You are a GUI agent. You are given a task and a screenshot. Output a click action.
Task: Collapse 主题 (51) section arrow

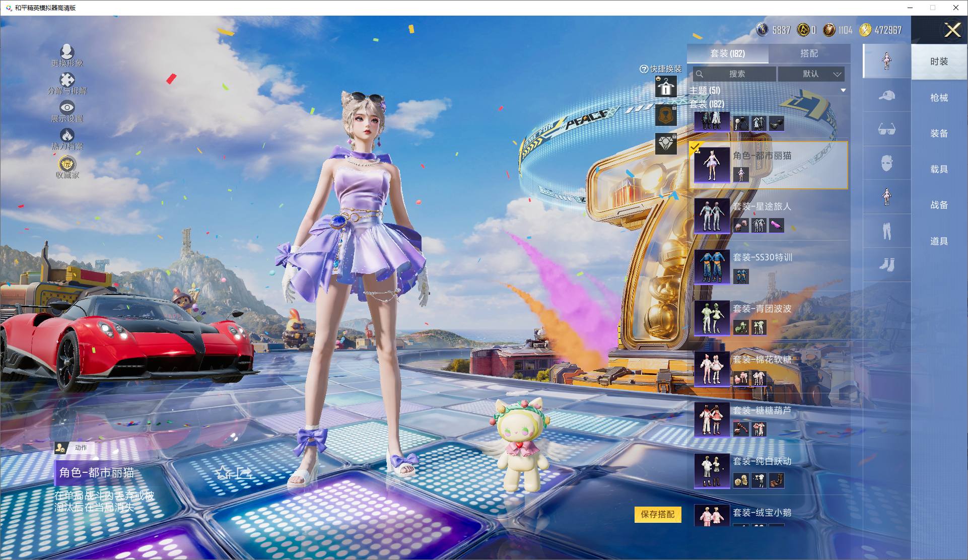click(843, 91)
